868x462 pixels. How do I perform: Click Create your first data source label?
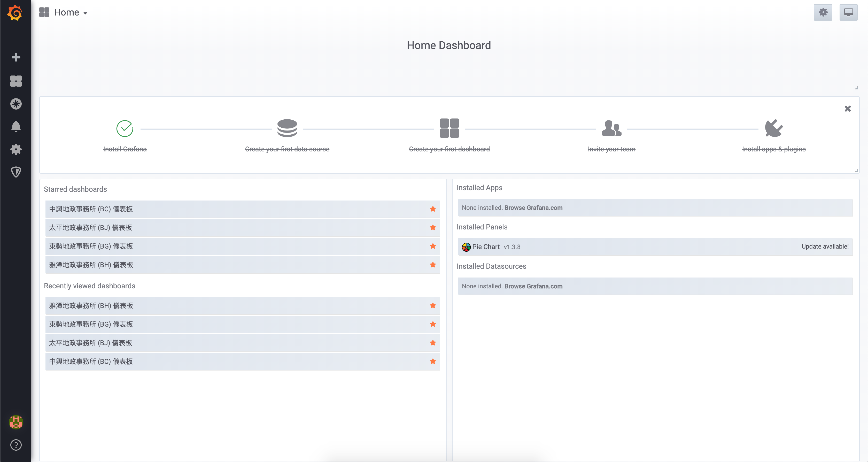coord(287,149)
